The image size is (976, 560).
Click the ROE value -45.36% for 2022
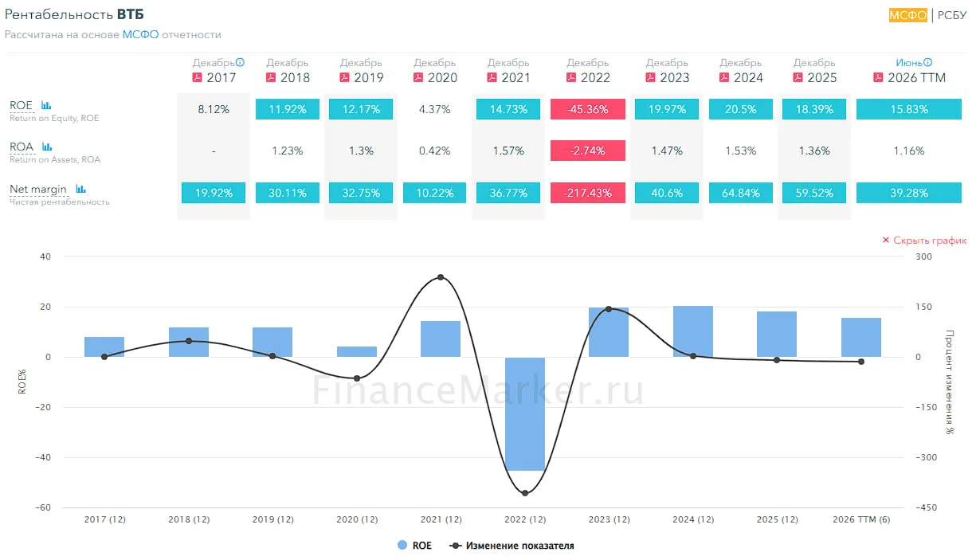tap(588, 109)
